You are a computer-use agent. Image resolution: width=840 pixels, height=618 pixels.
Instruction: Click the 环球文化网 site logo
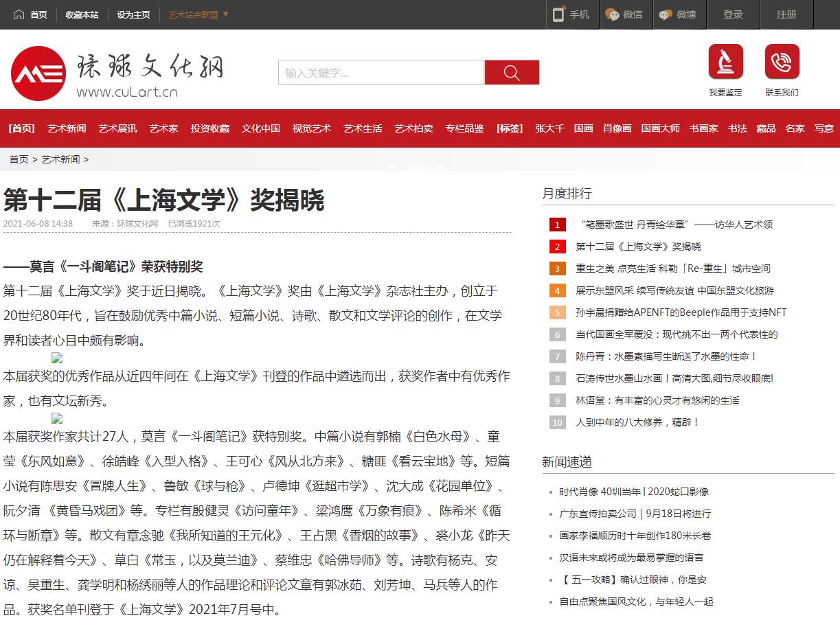[117, 73]
